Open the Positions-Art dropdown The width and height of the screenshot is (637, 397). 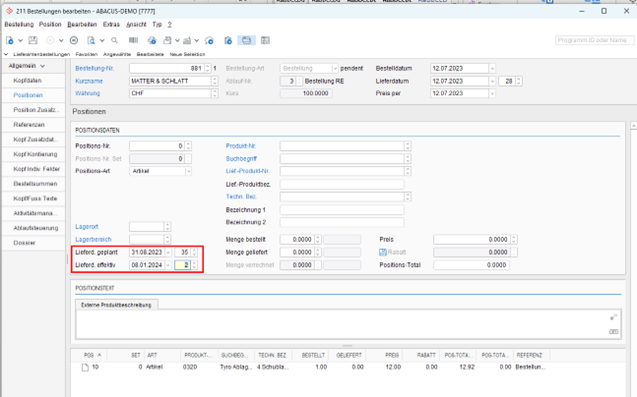click(x=188, y=171)
